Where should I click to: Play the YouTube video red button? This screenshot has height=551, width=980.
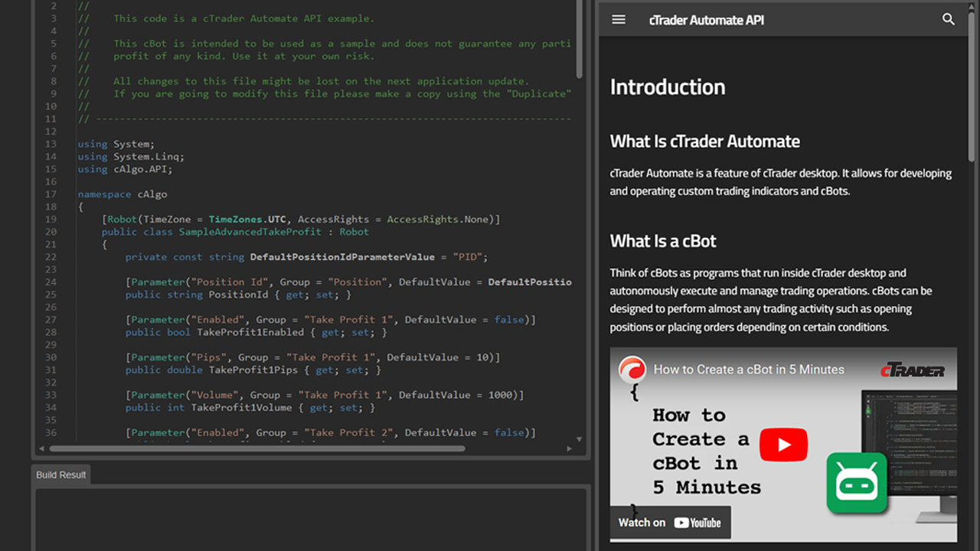pyautogui.click(x=783, y=445)
